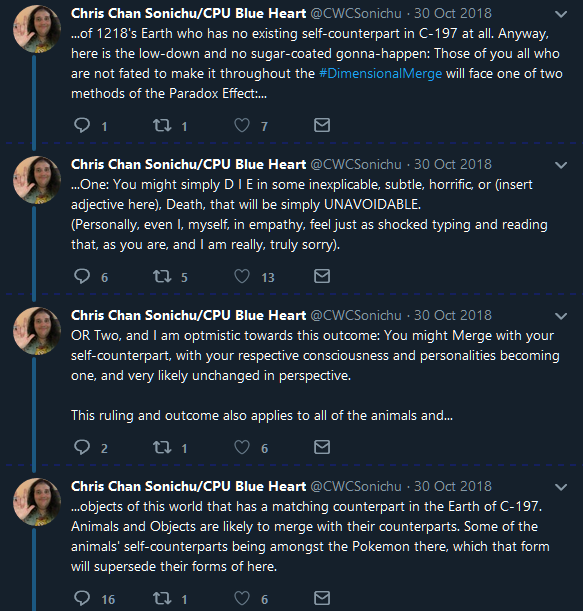Open the #DimensionalMerge hashtag link
This screenshot has height=611, width=583.
pyautogui.click(x=380, y=73)
